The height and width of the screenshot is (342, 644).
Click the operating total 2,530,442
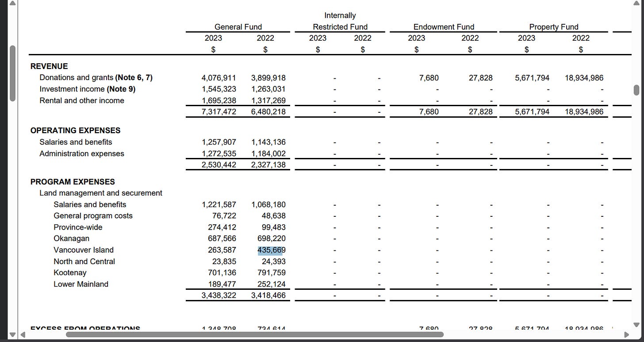coord(218,165)
